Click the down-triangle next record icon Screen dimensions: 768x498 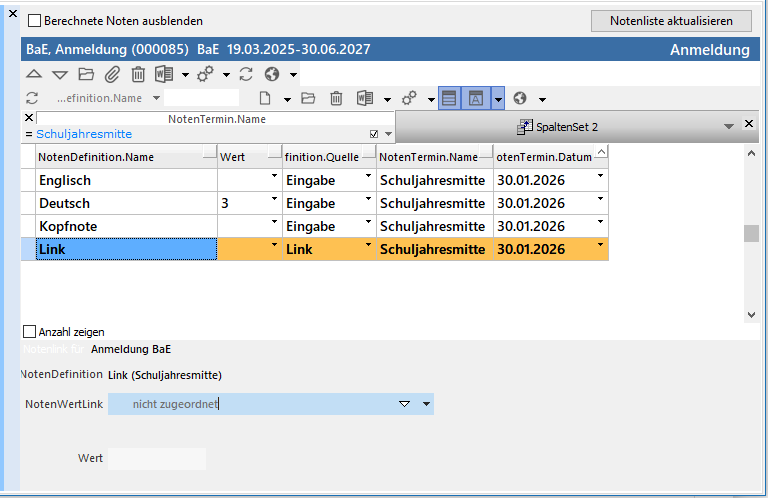click(x=60, y=74)
